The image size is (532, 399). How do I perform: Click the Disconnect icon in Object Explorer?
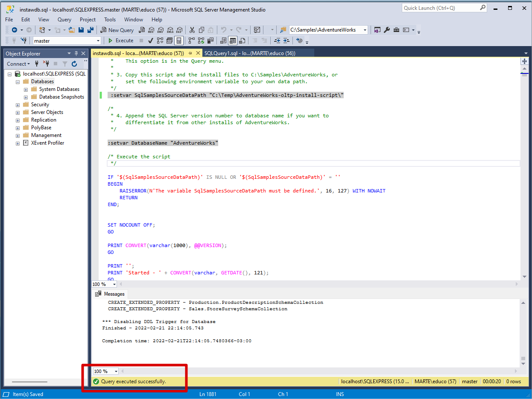(46, 64)
